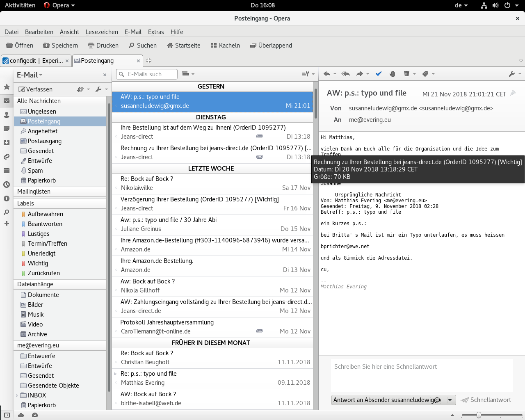Image resolution: width=525 pixels, height=420 pixels.
Task: Open the reply recipient dropdown
Action: tap(450, 400)
